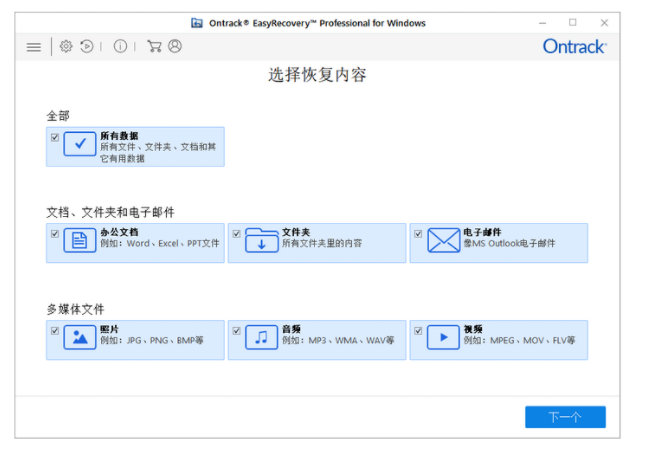This screenshot has height=450, width=648.
Task: Click the 办公文档 document icon
Action: click(80, 241)
